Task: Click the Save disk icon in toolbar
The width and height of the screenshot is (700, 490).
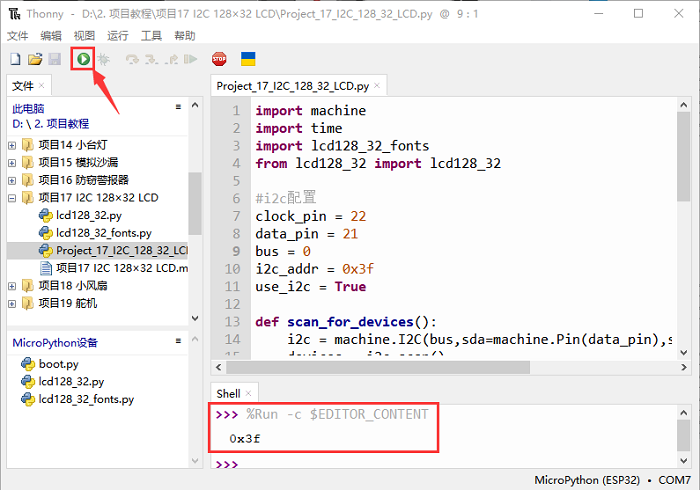Action: [55, 60]
